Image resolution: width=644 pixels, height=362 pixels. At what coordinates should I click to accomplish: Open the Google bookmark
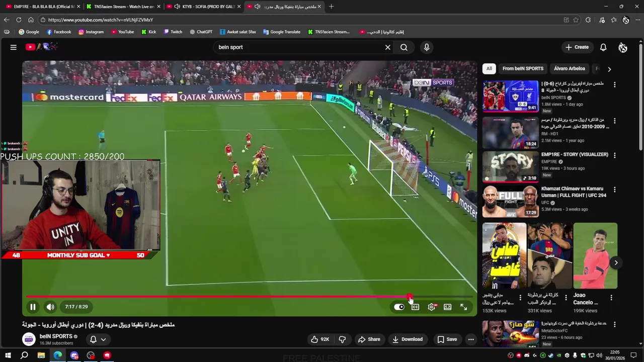(x=29, y=32)
